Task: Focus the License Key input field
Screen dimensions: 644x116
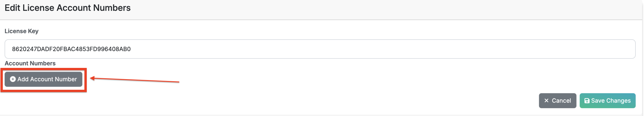Action: [319, 49]
